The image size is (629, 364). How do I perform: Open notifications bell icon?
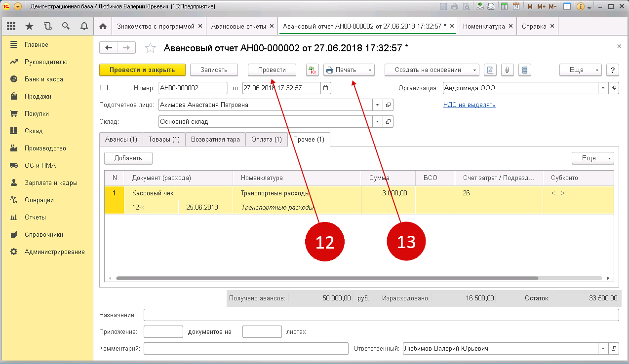pyautogui.click(x=84, y=26)
